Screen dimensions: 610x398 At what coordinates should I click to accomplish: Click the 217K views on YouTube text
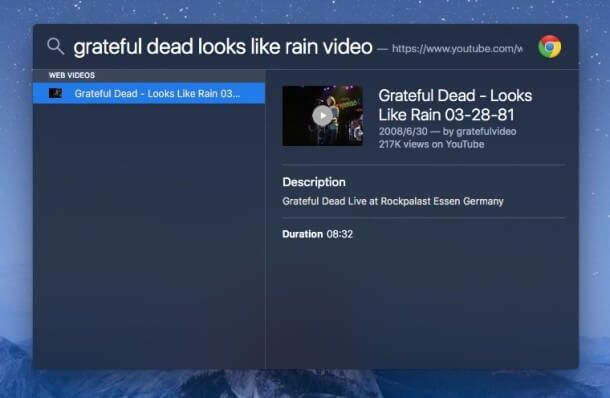431,144
